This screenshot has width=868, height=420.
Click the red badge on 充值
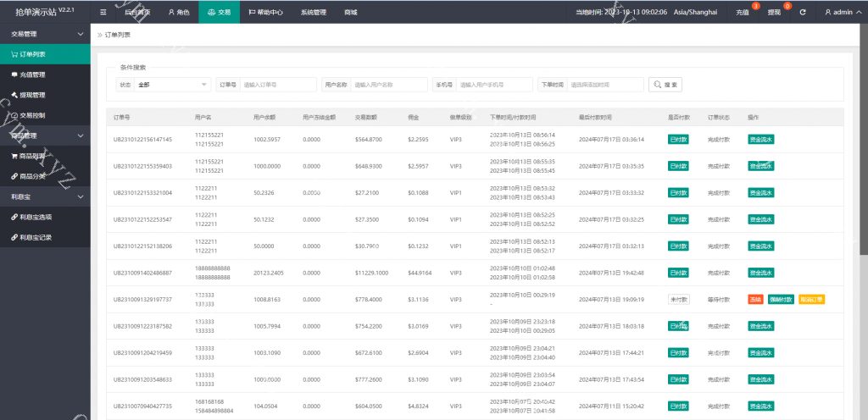point(755,6)
